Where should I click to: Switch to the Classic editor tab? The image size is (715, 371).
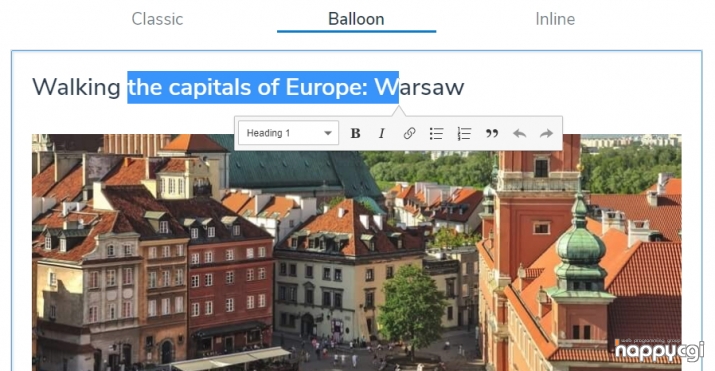157,19
